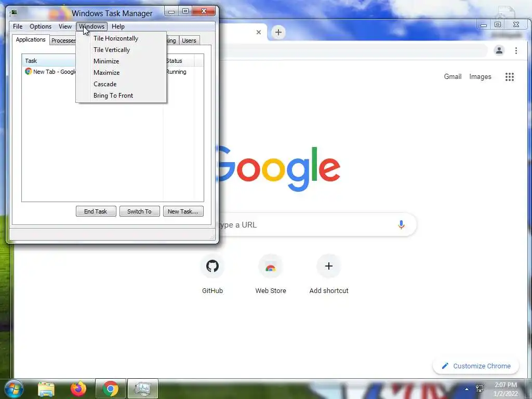Close the current Chrome tab

click(259, 32)
